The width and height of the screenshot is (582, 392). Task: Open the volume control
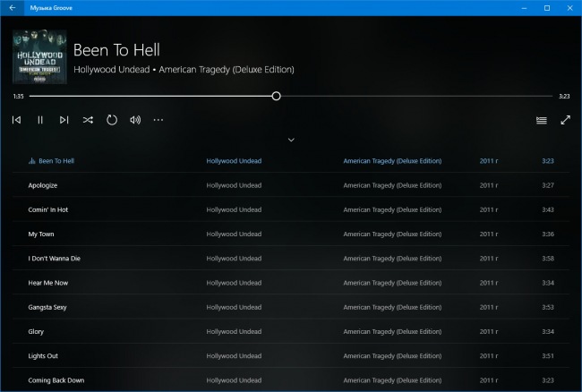(135, 120)
